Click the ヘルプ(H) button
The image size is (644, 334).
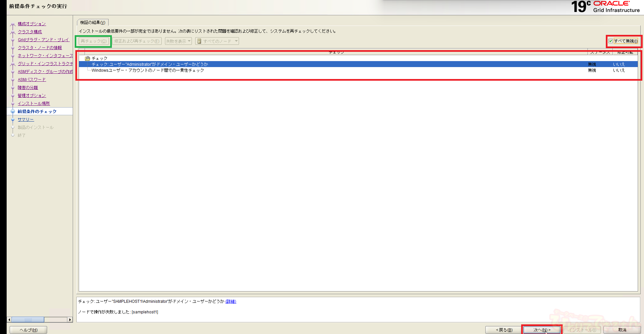point(28,330)
